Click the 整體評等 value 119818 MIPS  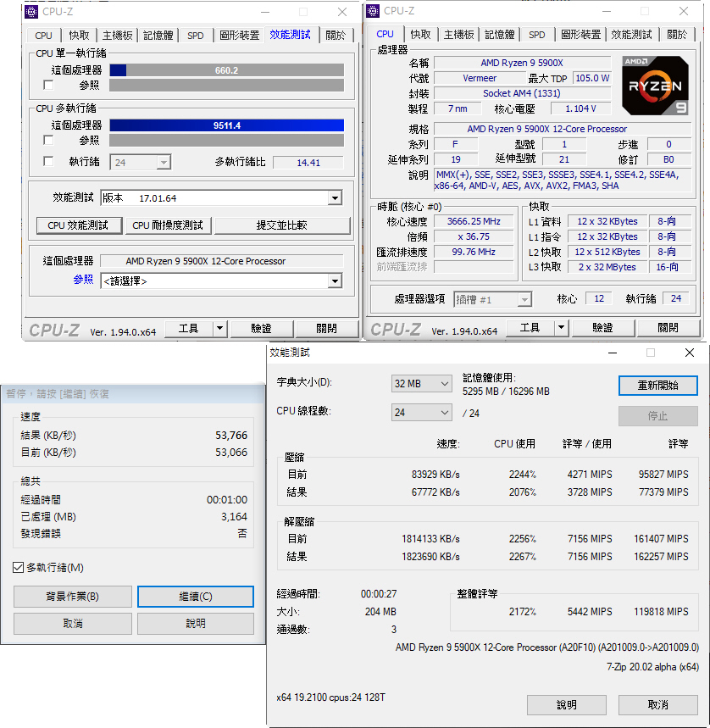tap(661, 612)
